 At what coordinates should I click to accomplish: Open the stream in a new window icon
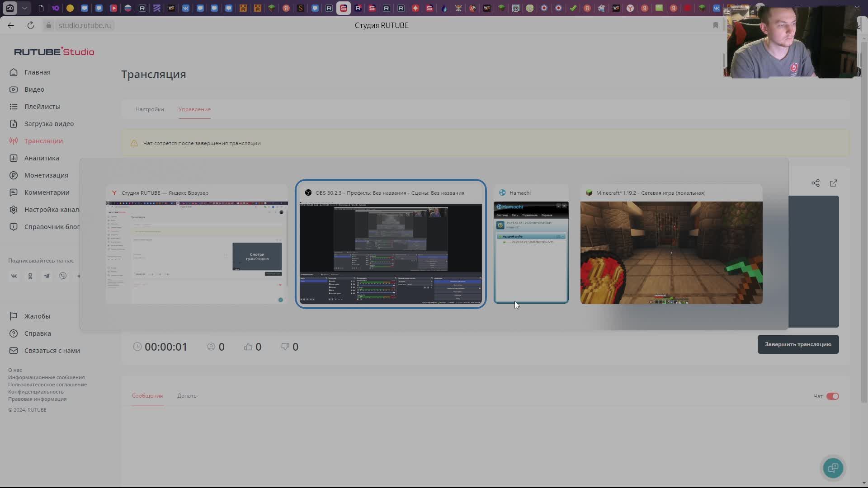(x=834, y=183)
